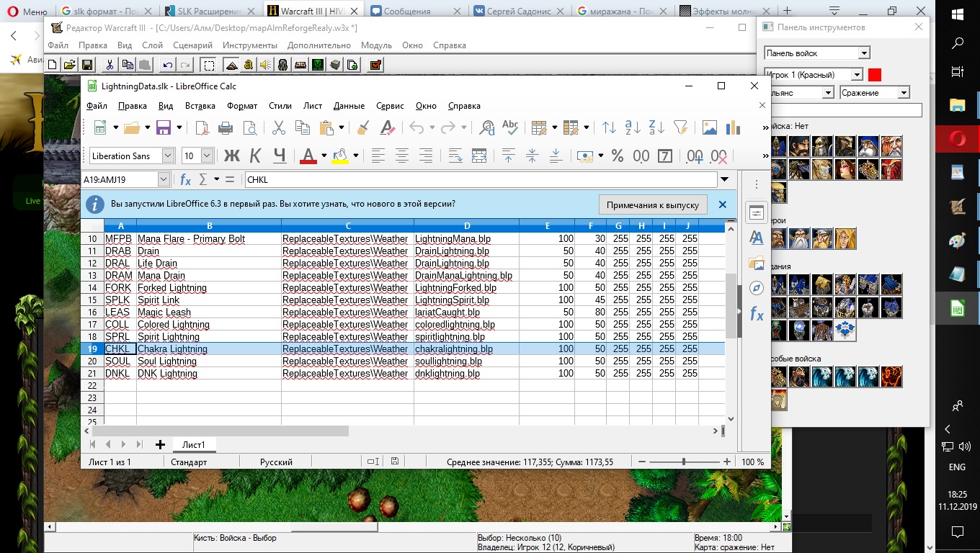Click the Format as Percent icon
The width and height of the screenshot is (980, 553).
(617, 156)
